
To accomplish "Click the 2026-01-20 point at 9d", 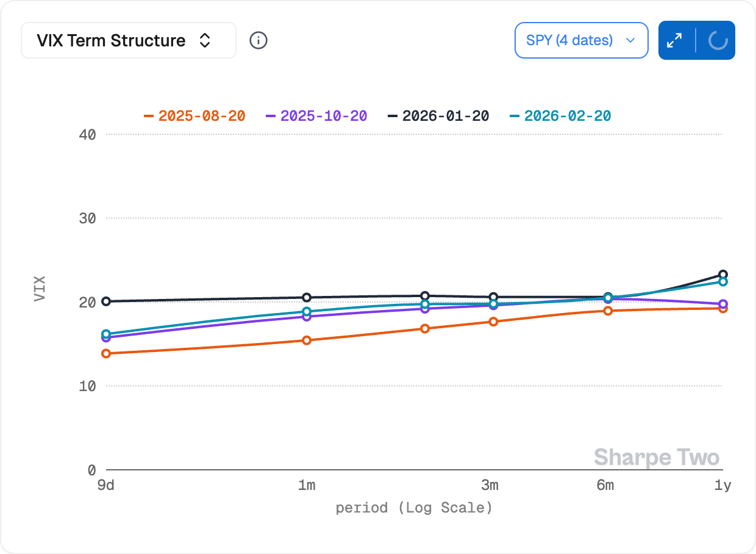I will 106,301.
